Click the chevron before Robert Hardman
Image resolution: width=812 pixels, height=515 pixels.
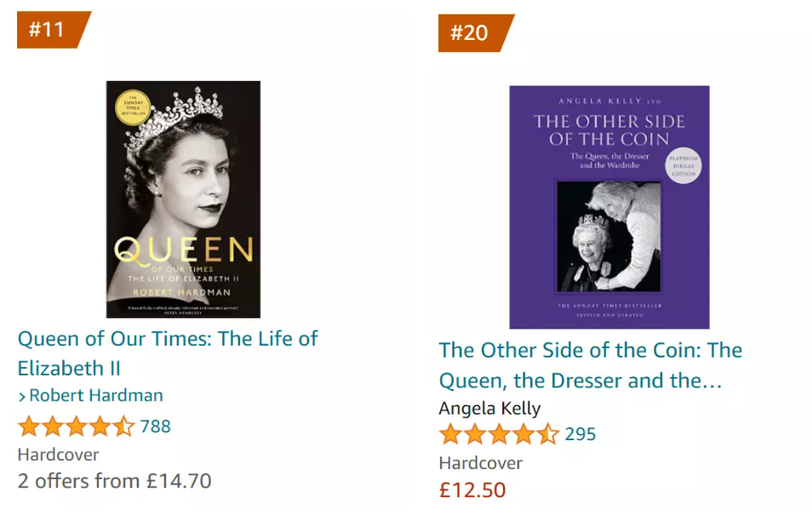coord(22,396)
